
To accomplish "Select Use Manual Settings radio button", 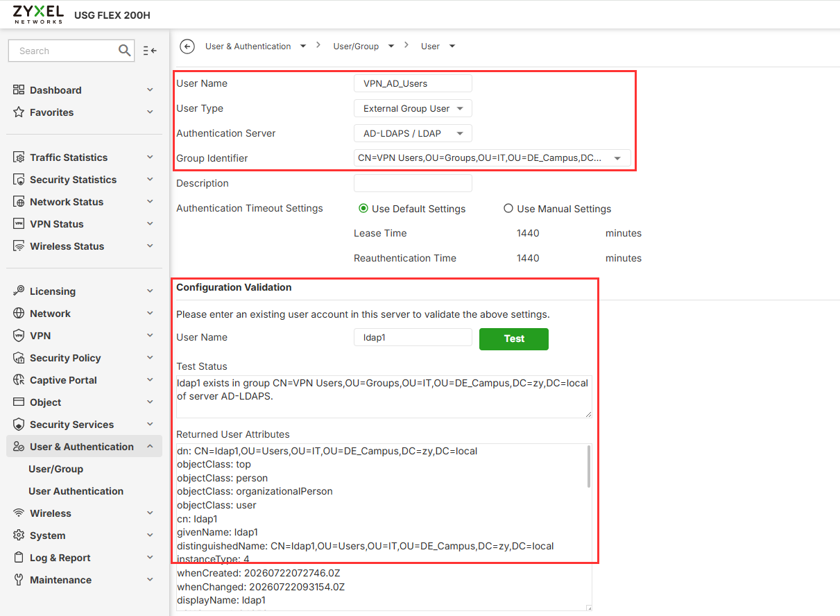I will 508,208.
